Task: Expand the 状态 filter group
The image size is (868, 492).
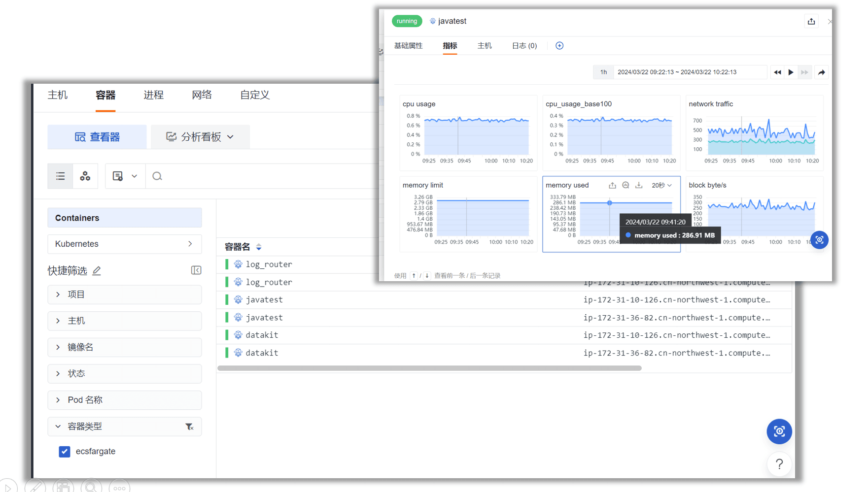Action: pyautogui.click(x=125, y=374)
